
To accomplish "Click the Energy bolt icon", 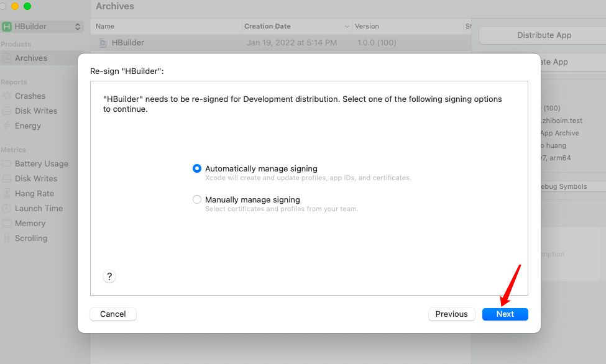I will pyautogui.click(x=7, y=125).
